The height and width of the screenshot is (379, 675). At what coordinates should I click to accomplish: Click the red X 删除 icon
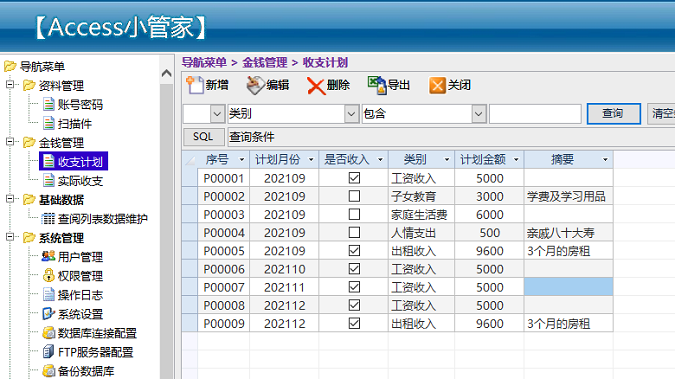[316, 86]
